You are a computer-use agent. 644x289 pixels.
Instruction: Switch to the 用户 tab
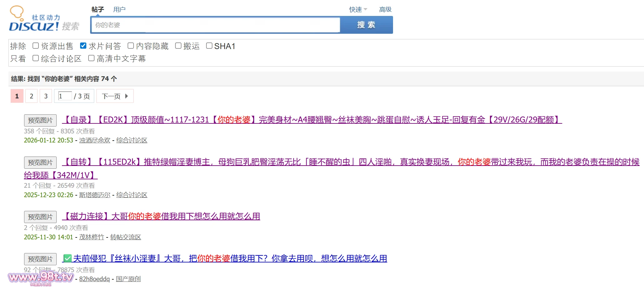point(119,10)
